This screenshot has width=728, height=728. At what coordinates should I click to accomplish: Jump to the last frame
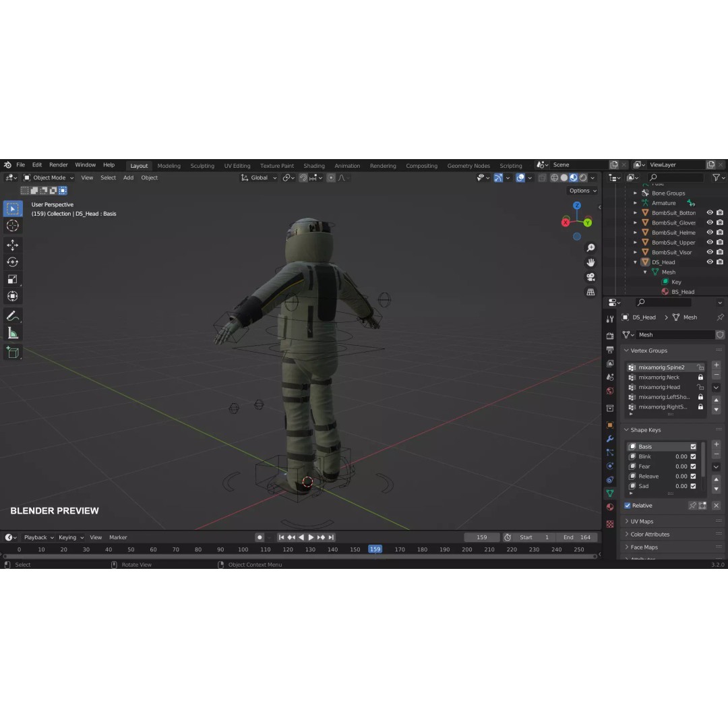tap(331, 537)
